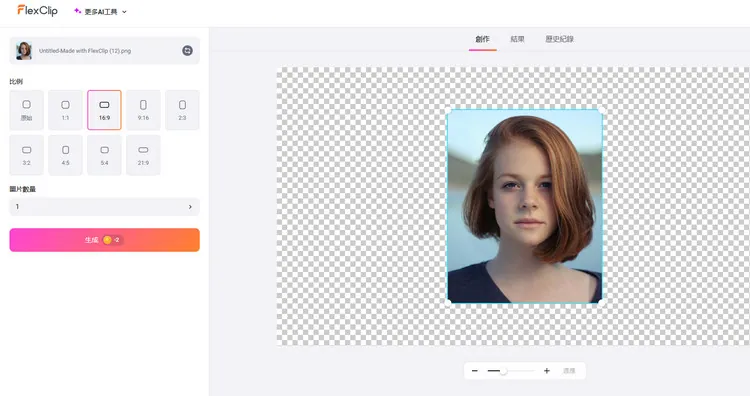Select the 5:4 aspect ratio
Viewport: 750px width, 396px height.
[104, 155]
